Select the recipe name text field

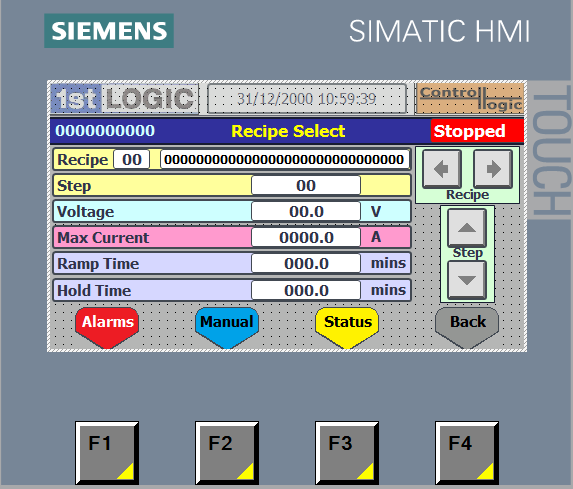click(x=285, y=159)
